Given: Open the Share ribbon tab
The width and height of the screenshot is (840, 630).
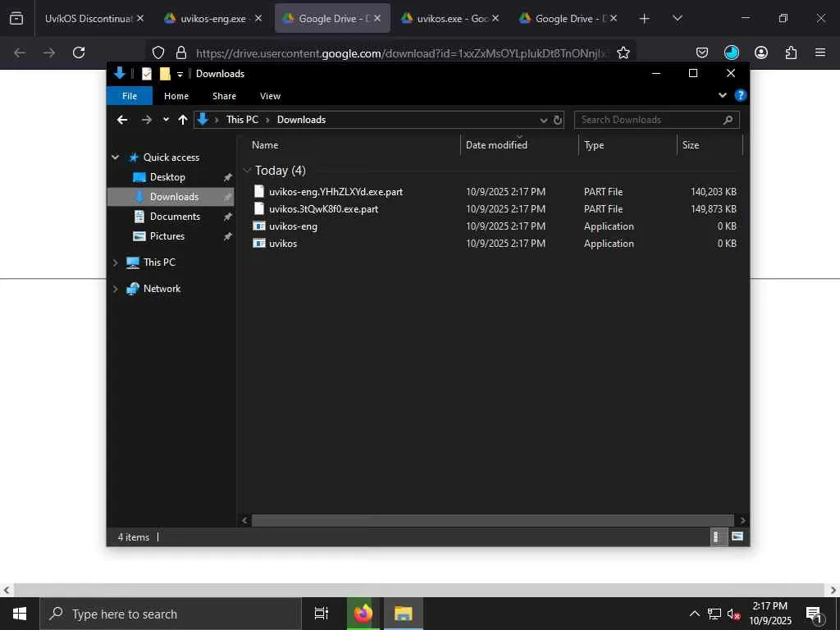Looking at the screenshot, I should click(224, 96).
